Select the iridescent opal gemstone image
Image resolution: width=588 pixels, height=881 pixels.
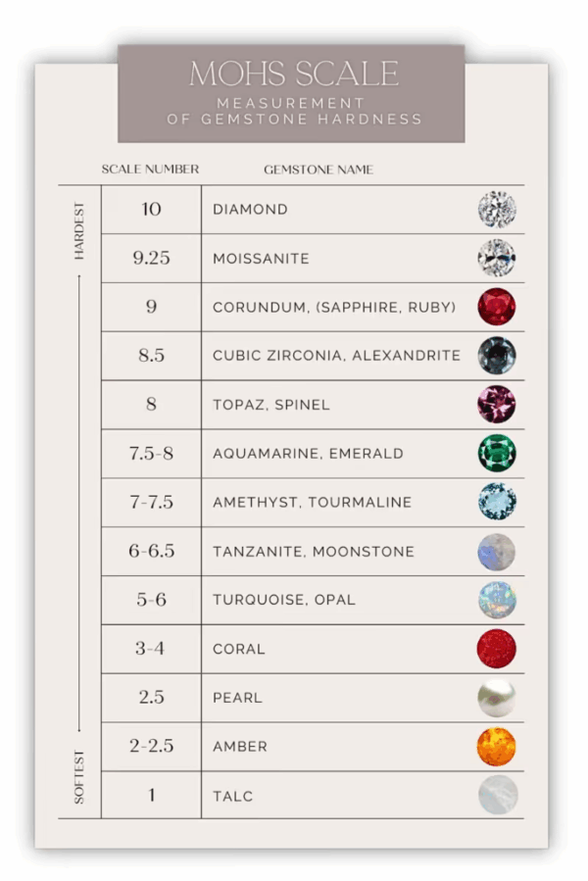497,600
